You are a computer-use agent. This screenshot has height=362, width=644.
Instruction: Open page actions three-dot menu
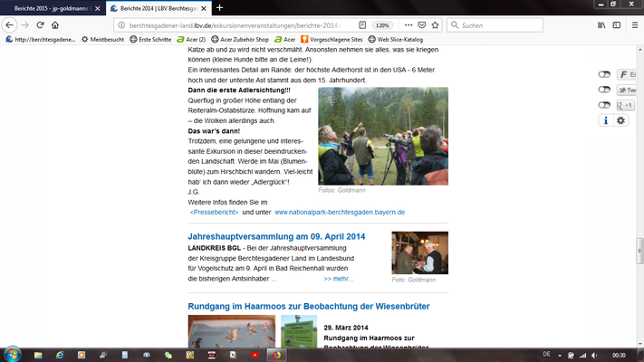(x=409, y=25)
